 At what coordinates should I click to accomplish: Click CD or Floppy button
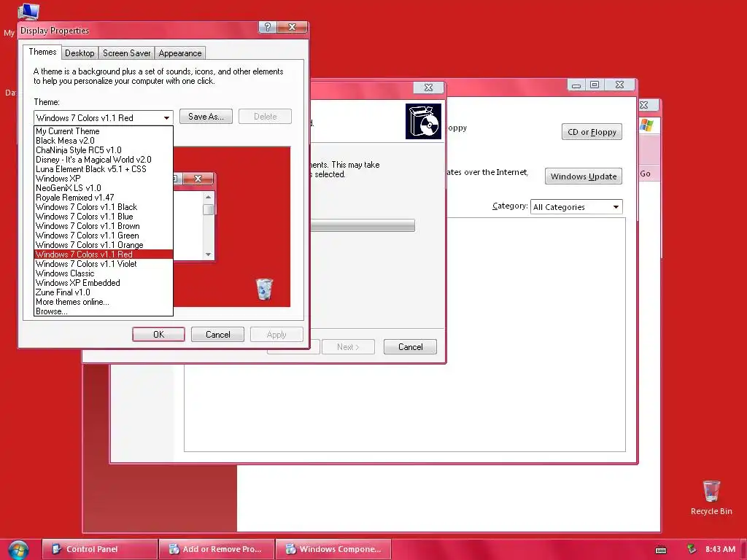(x=592, y=132)
